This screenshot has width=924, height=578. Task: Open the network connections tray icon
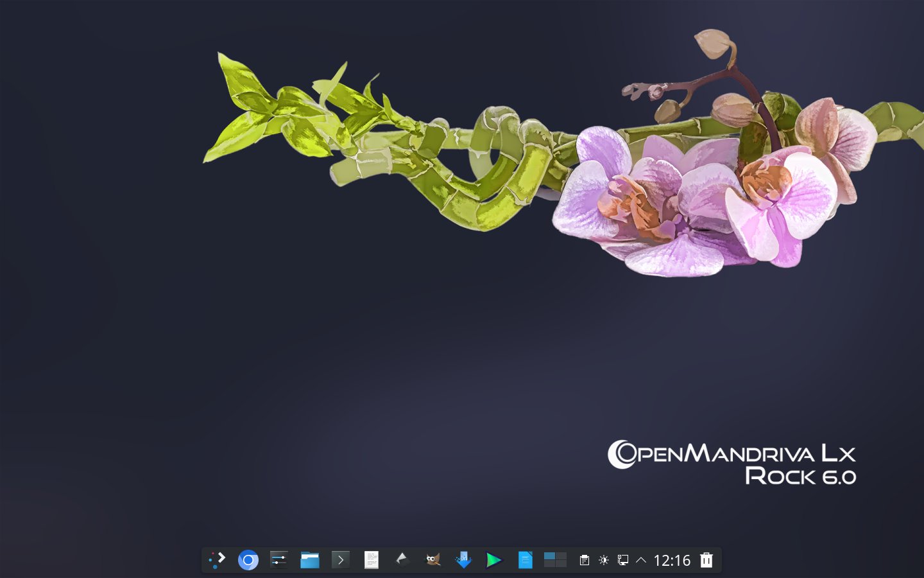click(622, 560)
